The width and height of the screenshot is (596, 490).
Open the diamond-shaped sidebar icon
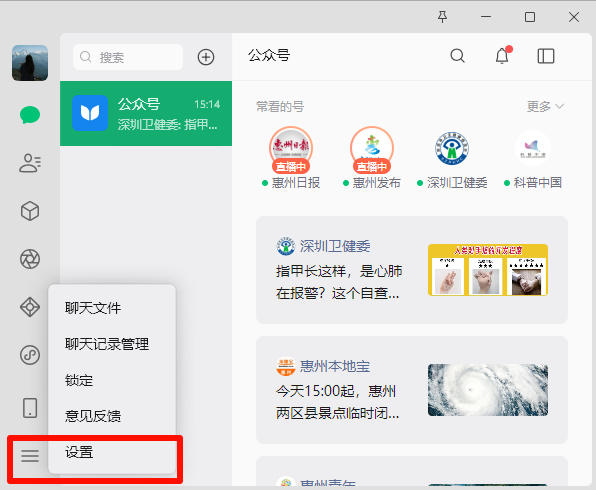pos(30,307)
